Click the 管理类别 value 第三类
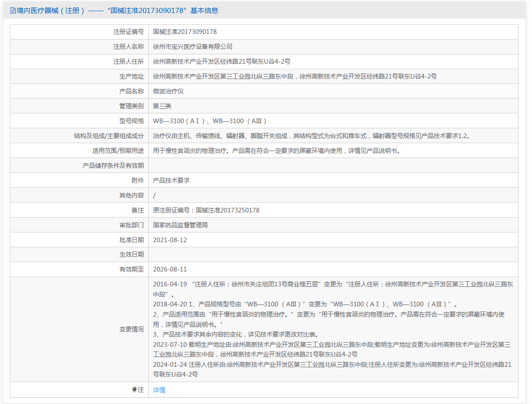Viewport: 532px width, 404px height. click(162, 106)
